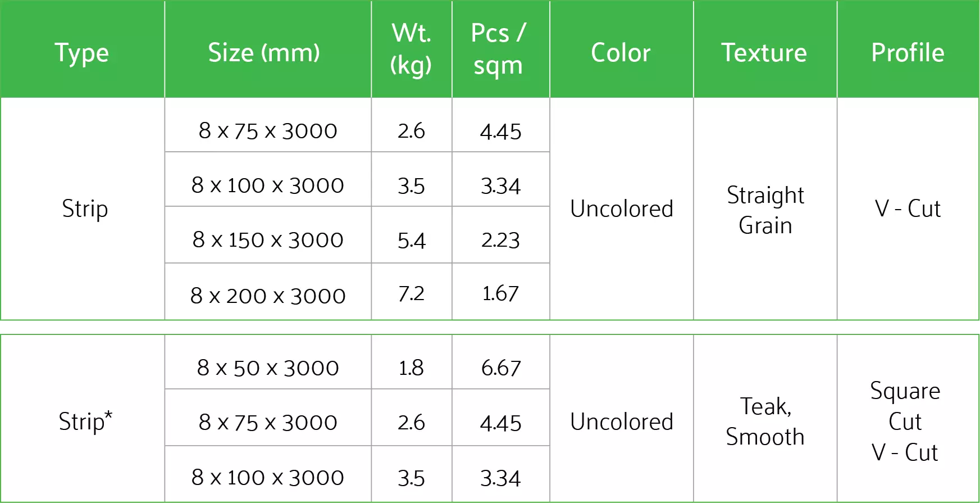The image size is (980, 503).
Task: Click the 1.67 pieces per sqm value
Action: click(500, 293)
